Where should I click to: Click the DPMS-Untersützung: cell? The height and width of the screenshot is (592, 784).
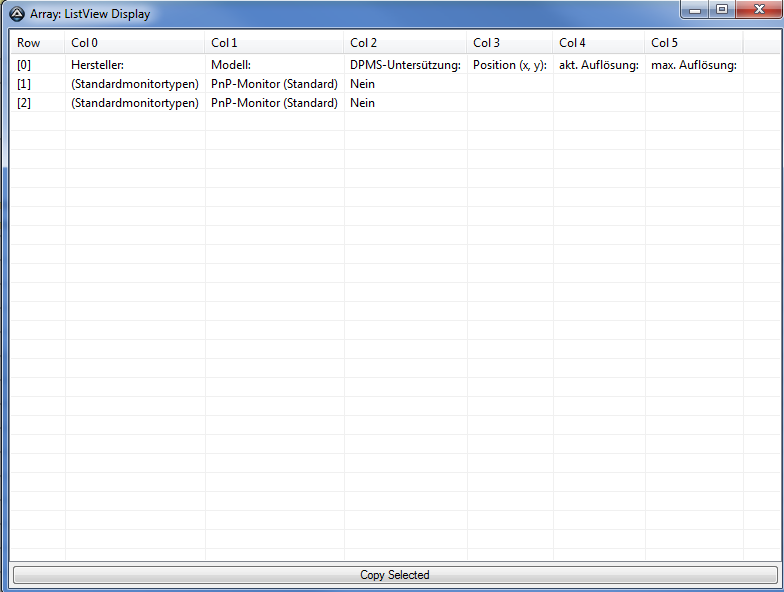pyautogui.click(x=405, y=65)
